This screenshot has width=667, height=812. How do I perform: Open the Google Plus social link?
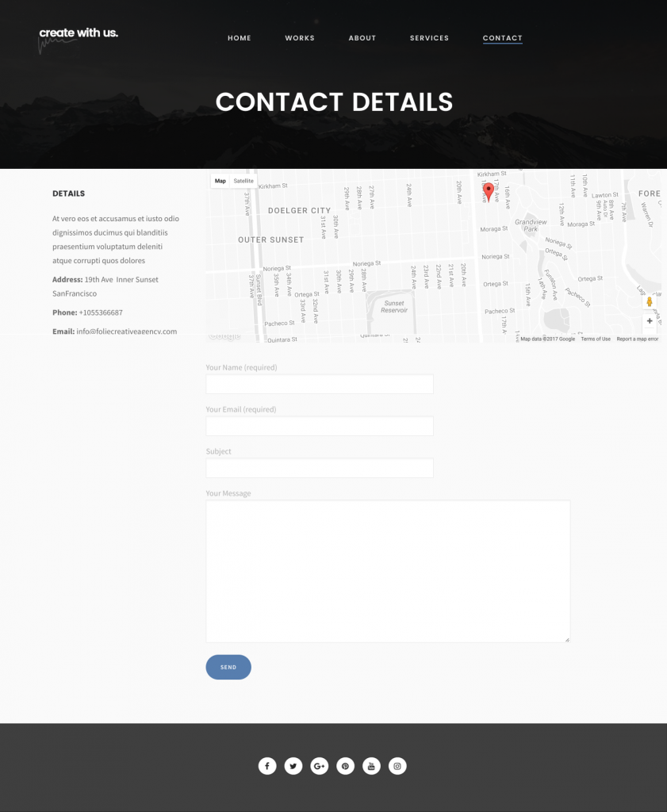coord(320,766)
